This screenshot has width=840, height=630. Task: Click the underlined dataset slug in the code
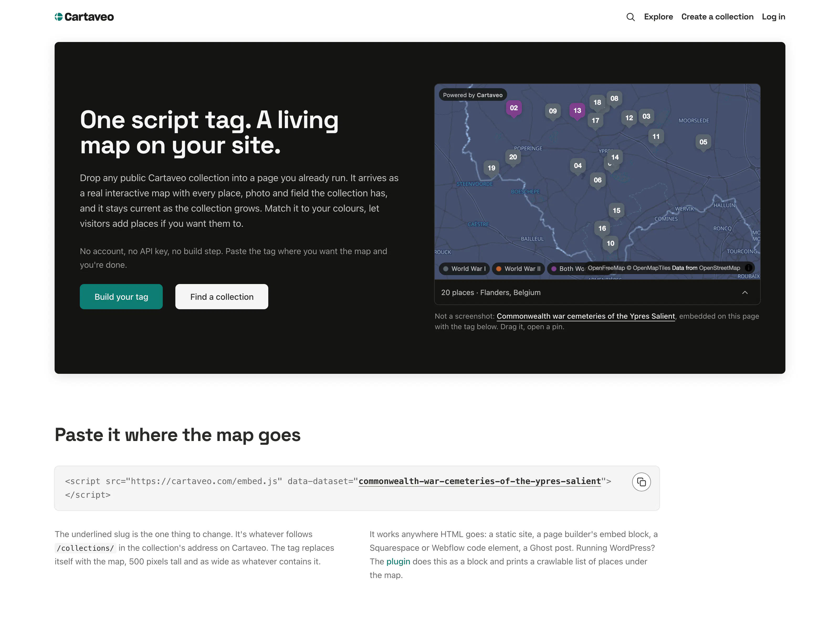coord(480,481)
